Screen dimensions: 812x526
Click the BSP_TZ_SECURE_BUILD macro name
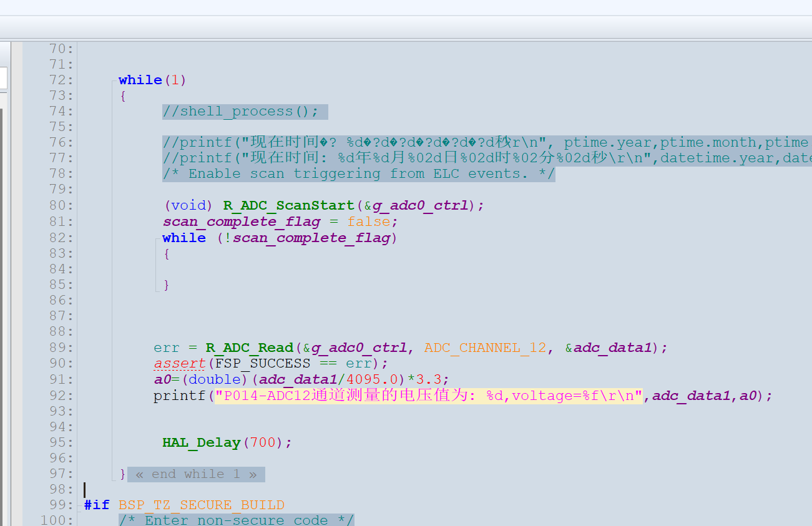tap(202, 505)
